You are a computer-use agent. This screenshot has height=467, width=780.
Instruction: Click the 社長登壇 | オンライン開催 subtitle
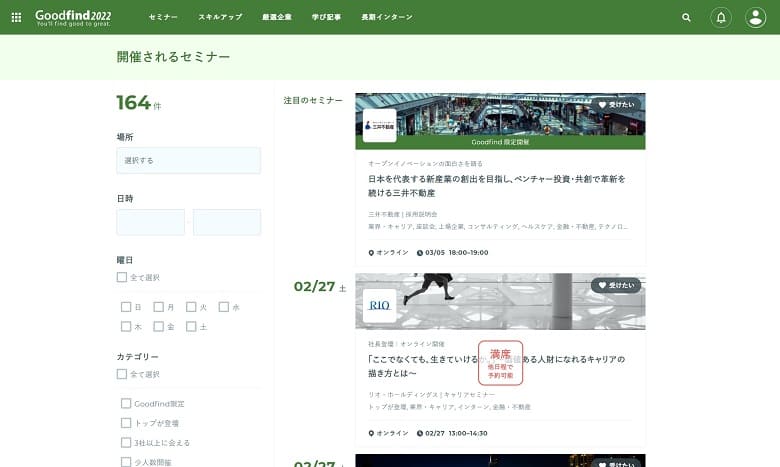point(406,344)
